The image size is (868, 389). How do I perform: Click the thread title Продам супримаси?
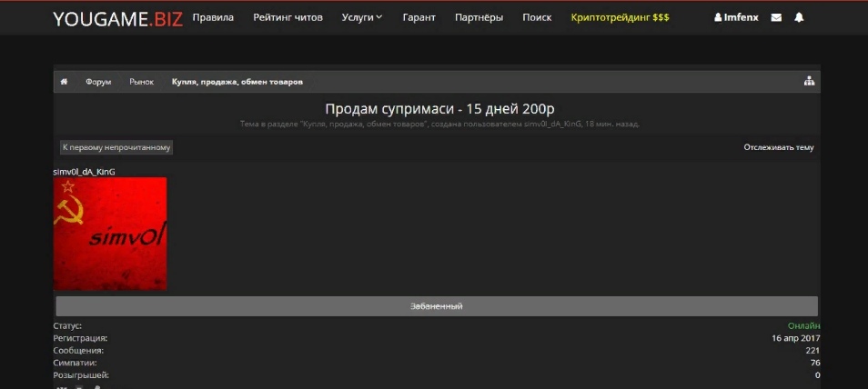pos(439,108)
